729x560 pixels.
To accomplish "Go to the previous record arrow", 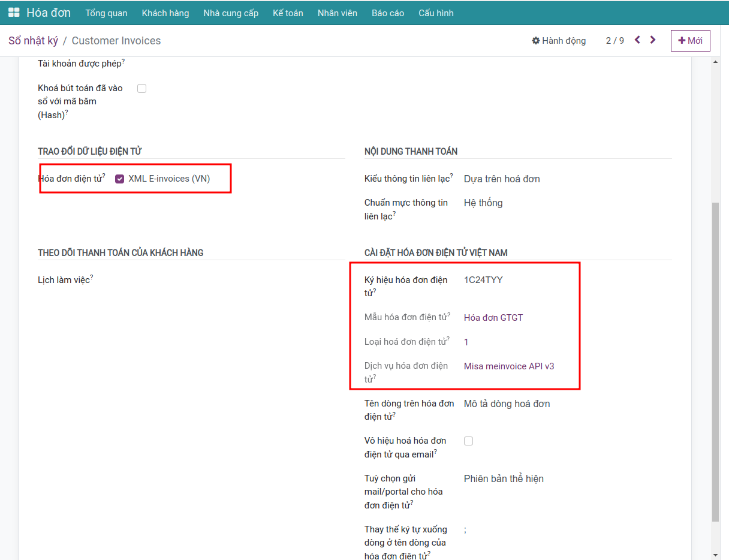I will pyautogui.click(x=637, y=40).
